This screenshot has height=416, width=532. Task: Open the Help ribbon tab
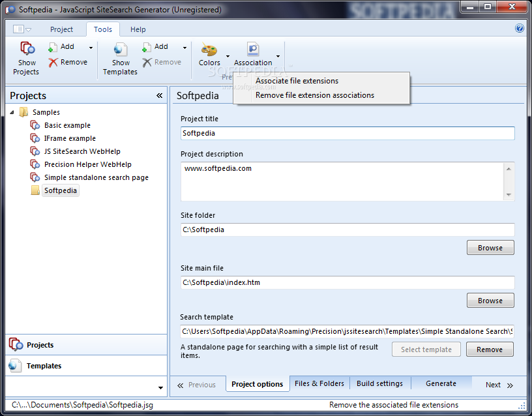(x=138, y=29)
